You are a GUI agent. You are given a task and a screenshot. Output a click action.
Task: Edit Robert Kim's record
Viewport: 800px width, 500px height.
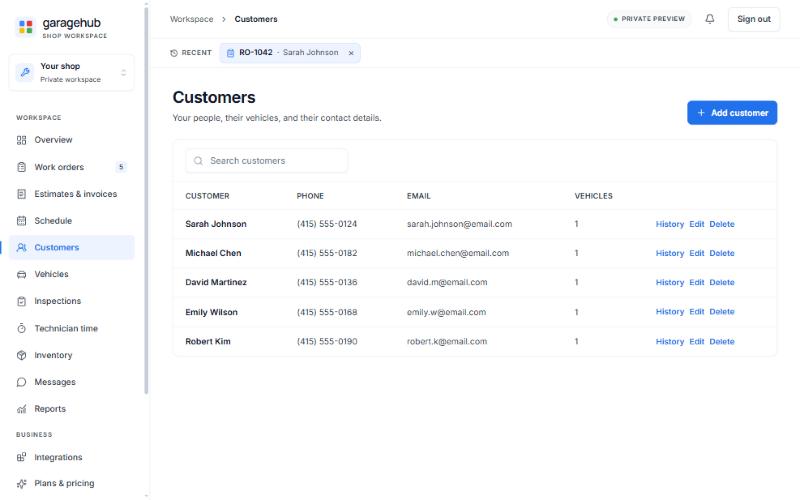coord(696,341)
